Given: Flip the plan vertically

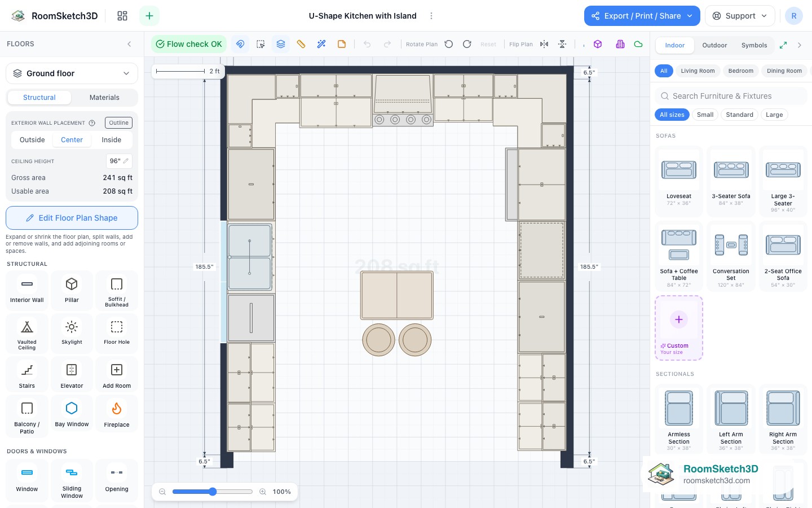Looking at the screenshot, I should tap(562, 44).
